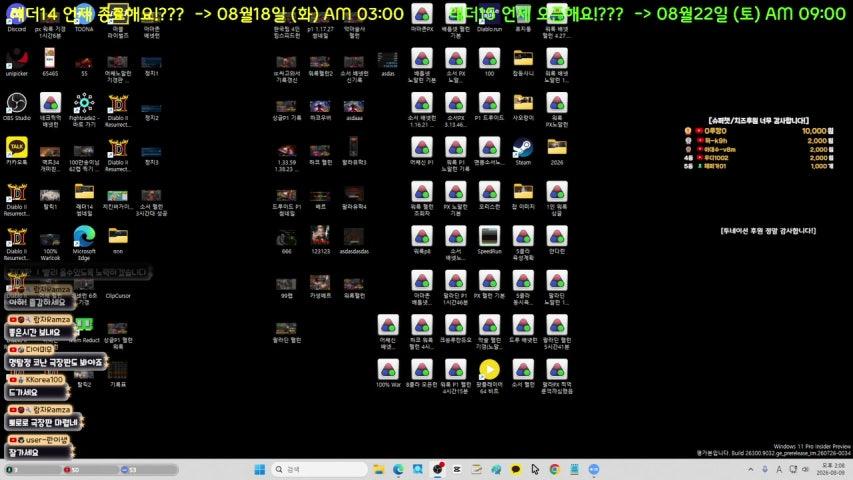The image size is (853, 480).
Task: Open OBS Studio from the taskbar
Action: pos(437,469)
